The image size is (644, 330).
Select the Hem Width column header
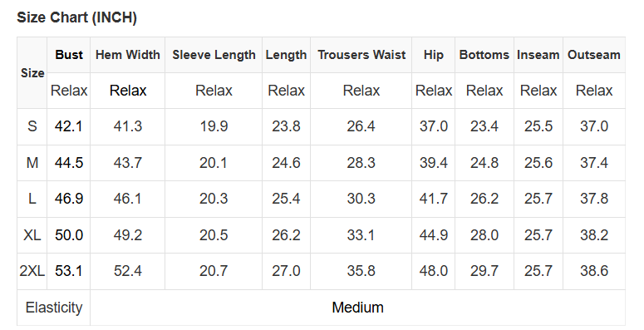click(x=128, y=55)
